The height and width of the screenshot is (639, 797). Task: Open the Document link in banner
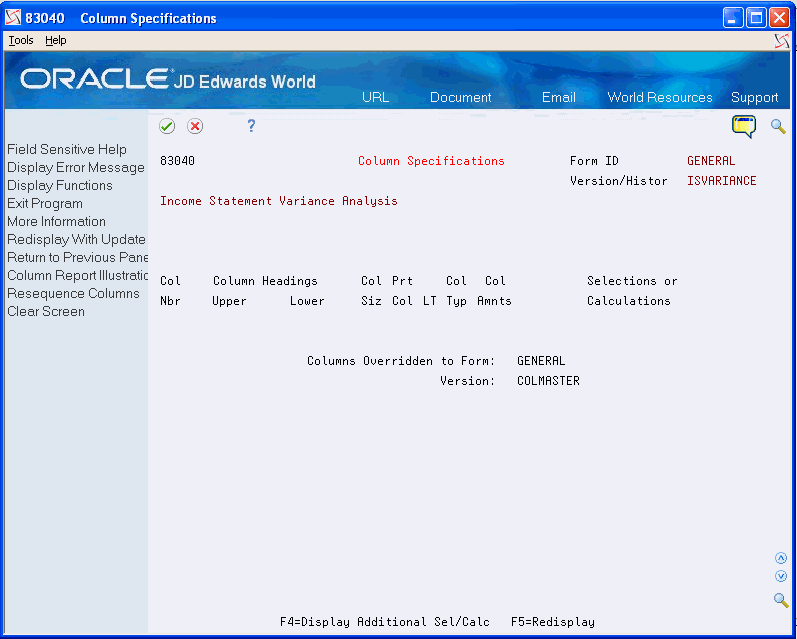[461, 97]
